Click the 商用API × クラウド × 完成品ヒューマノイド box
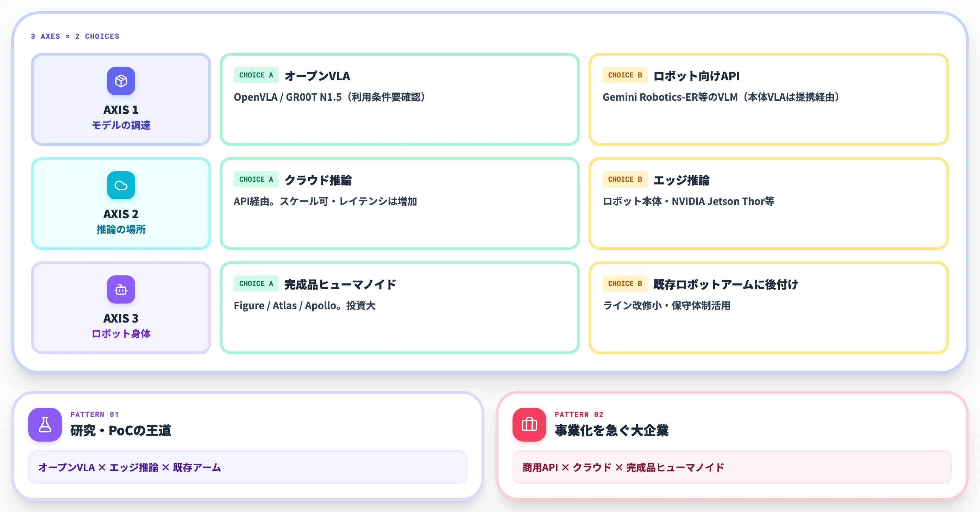The image size is (980, 512). click(732, 468)
